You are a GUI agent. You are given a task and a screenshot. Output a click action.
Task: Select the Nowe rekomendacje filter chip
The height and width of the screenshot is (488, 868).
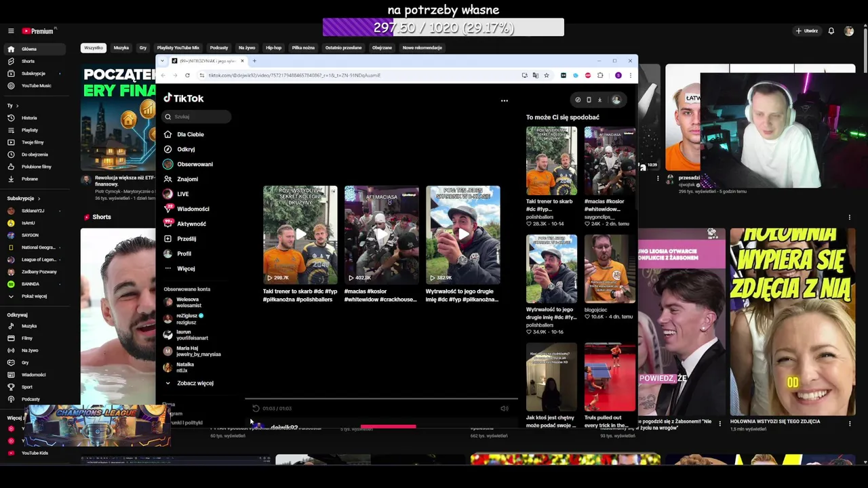(422, 48)
